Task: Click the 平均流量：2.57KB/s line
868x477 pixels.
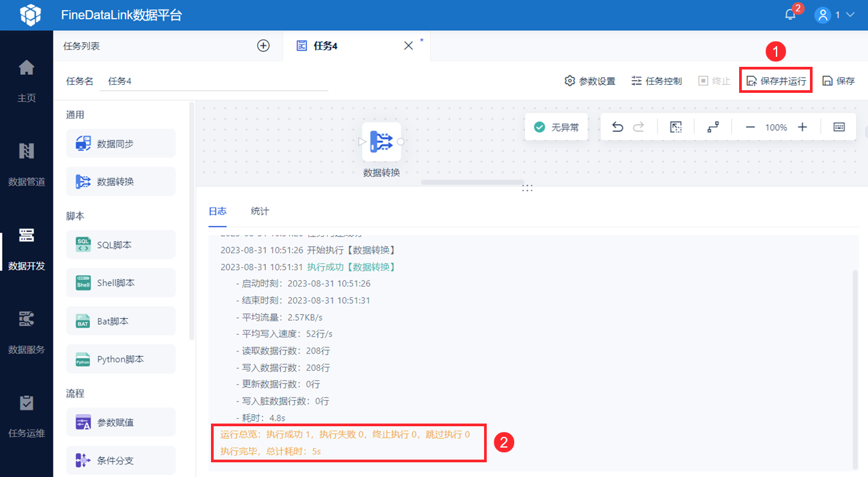Action: click(279, 317)
